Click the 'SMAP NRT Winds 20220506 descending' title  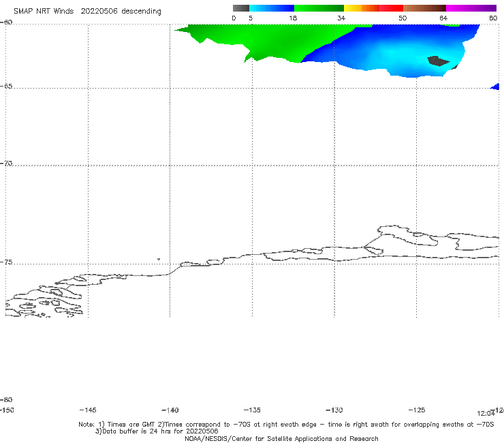coord(87,11)
